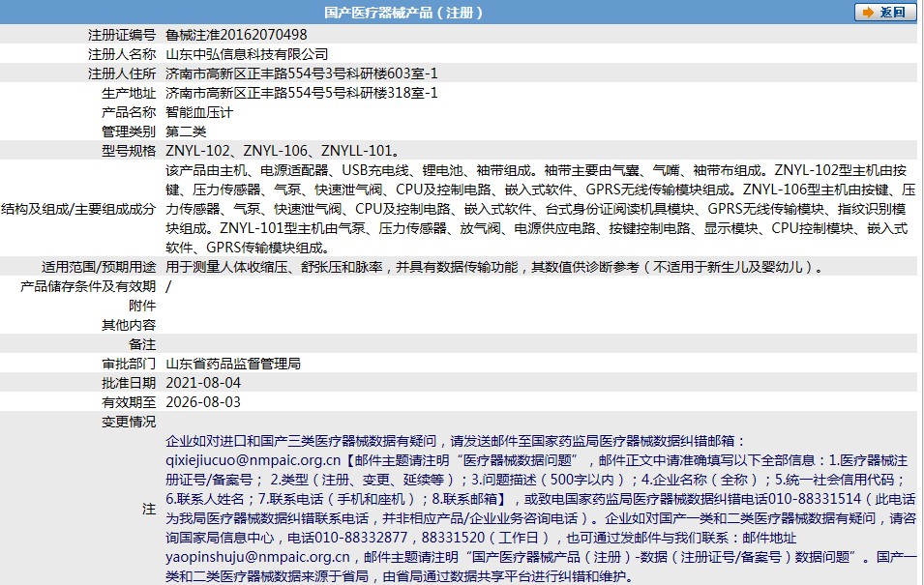Click production address ending 318室-1
The width and height of the screenshot is (924, 585).
tap(302, 93)
